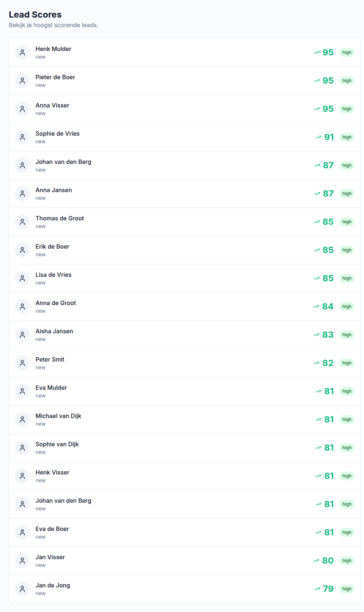364x612 pixels.
Task: Select the avatar icon next to Anna Visser
Action: click(22, 109)
